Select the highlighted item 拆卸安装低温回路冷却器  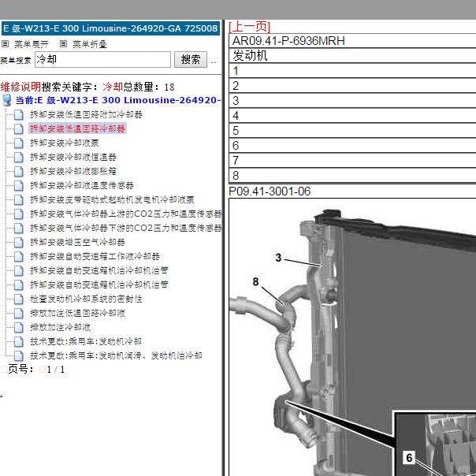coord(77,128)
